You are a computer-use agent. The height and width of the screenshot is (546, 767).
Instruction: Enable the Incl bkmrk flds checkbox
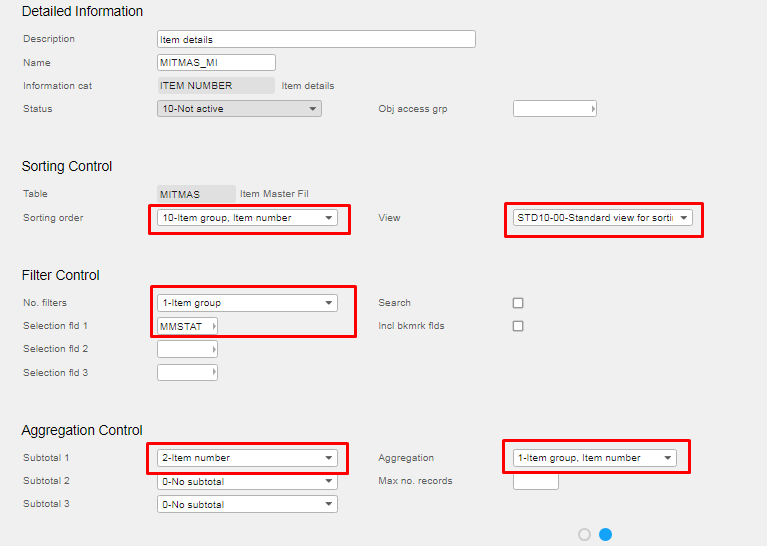point(518,326)
